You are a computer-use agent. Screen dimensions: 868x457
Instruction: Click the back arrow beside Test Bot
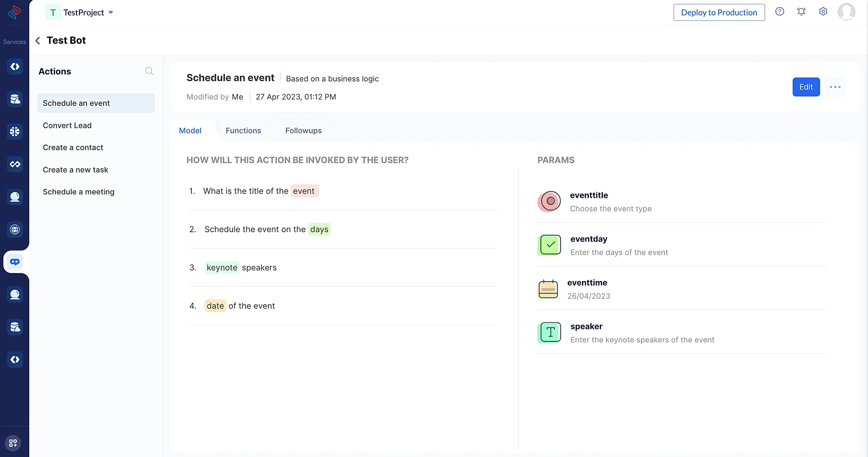point(38,41)
